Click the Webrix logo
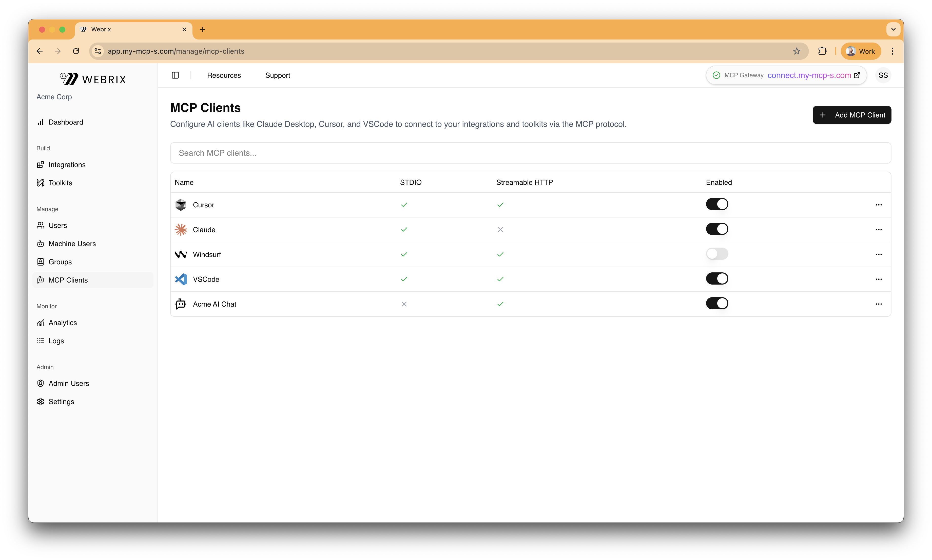This screenshot has width=932, height=560. (93, 79)
